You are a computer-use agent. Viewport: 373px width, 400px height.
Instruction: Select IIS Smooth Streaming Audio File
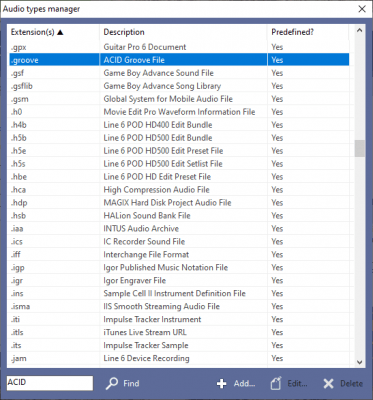pos(161,307)
